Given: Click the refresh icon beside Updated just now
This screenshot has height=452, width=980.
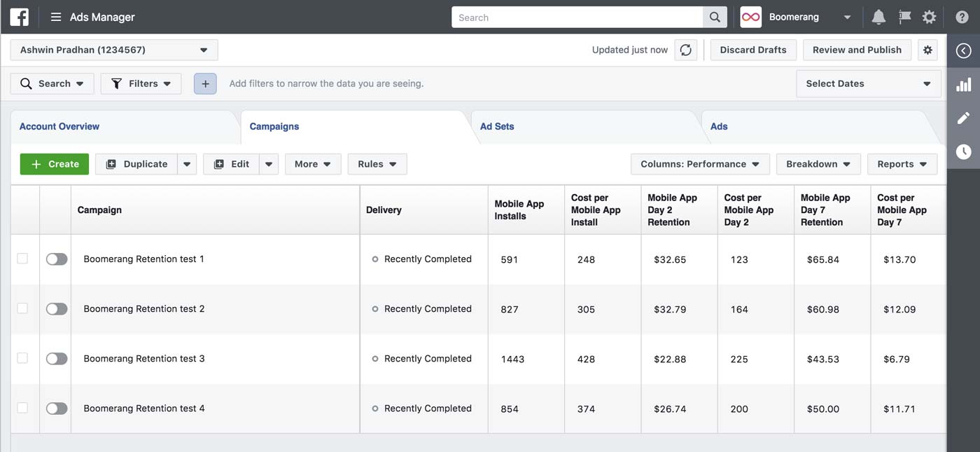Looking at the screenshot, I should point(686,50).
